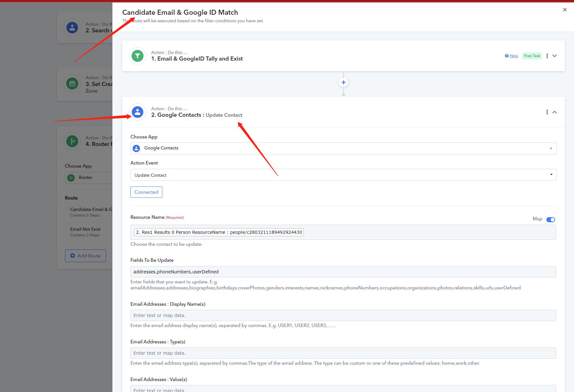The image size is (574, 392).
Task: Select step 1 title Email & GoogleID Tally
Action: pos(197,59)
